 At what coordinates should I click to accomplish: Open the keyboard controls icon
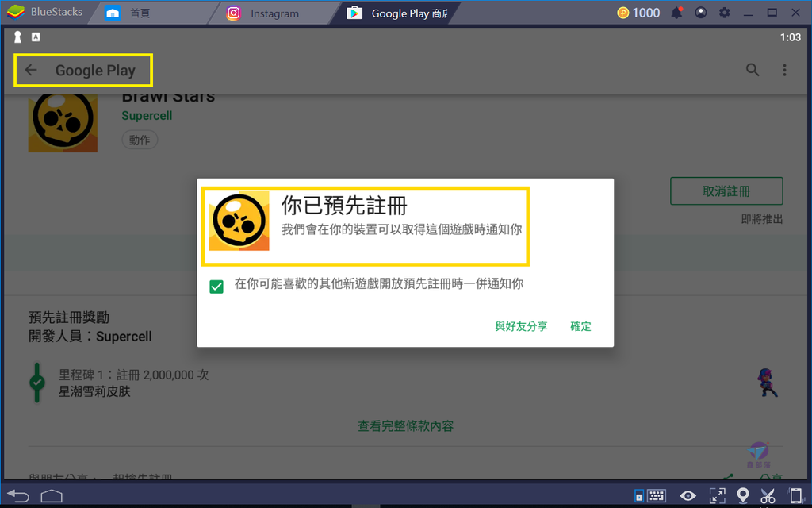tap(656, 495)
